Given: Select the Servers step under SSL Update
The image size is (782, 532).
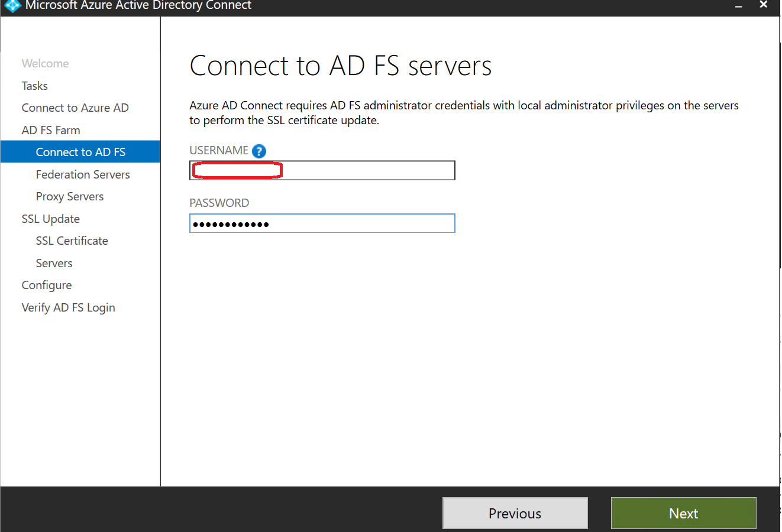Looking at the screenshot, I should tap(54, 263).
